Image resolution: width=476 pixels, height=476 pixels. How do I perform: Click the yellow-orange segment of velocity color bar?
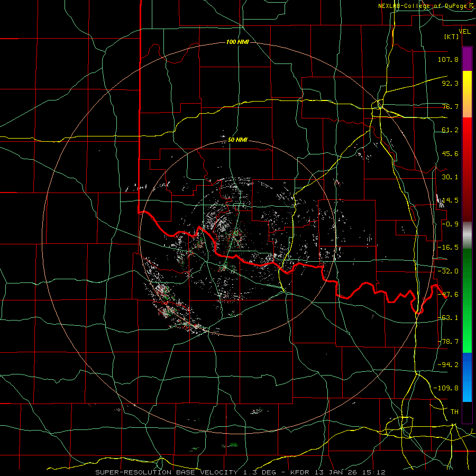(x=467, y=94)
